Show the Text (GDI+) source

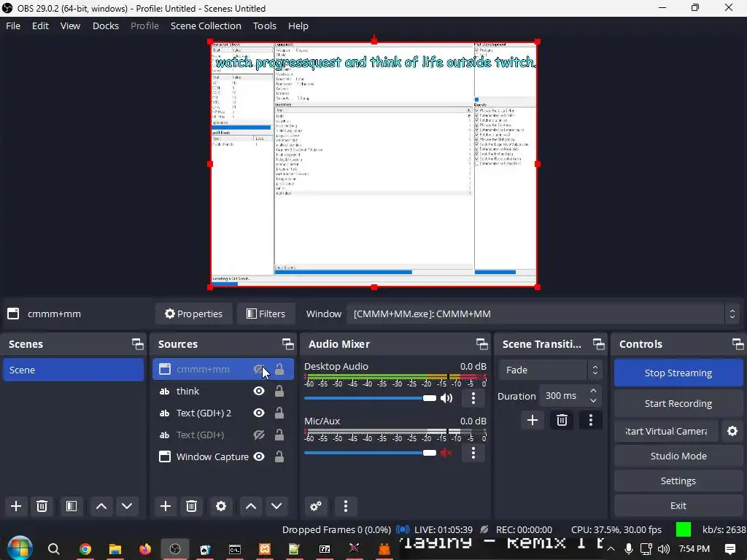pos(259,435)
